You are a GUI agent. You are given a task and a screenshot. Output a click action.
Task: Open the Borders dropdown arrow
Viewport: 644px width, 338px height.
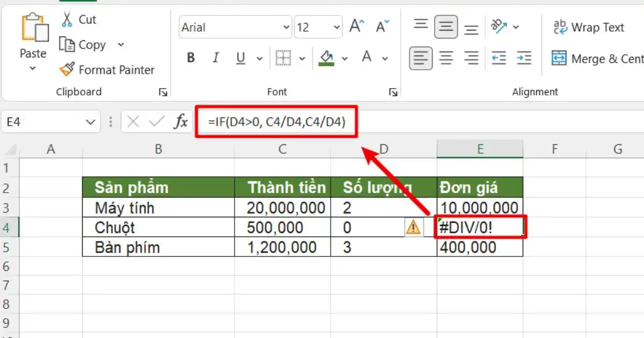[302, 58]
